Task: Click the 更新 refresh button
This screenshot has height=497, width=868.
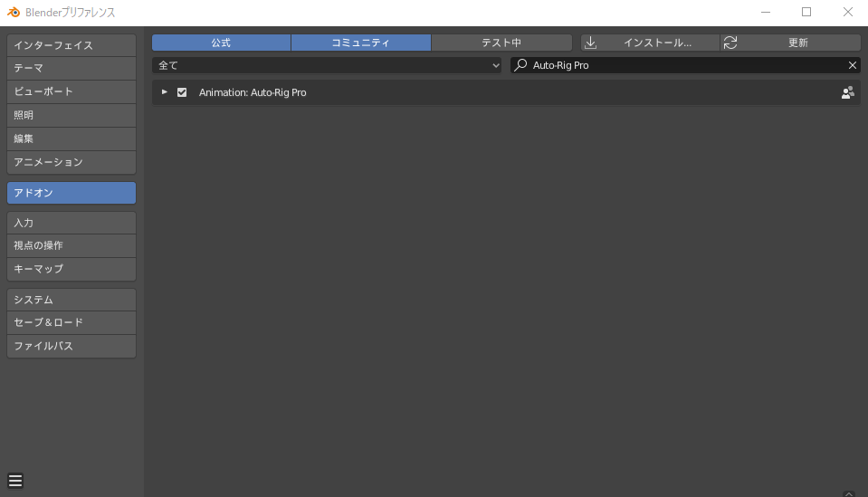Action: [790, 43]
